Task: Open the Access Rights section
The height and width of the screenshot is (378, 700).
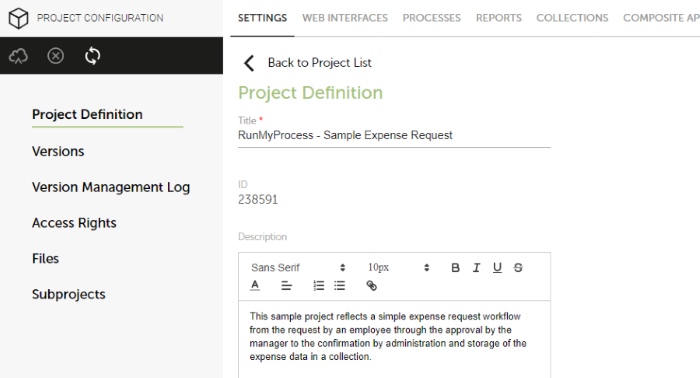Action: point(74,223)
